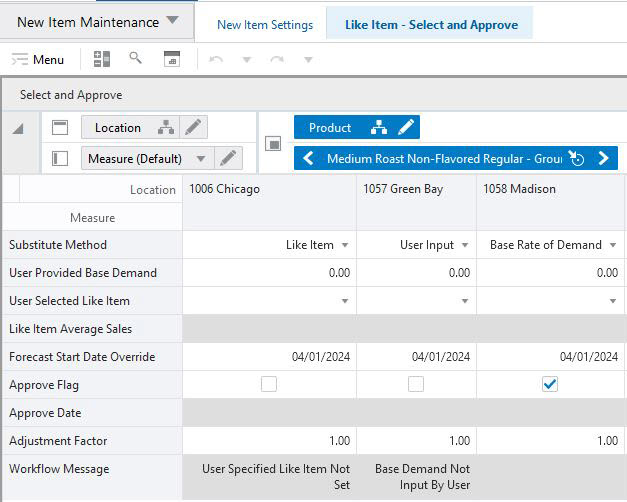Open Location hierarchy icon
This screenshot has width=627, height=502.
point(166,128)
